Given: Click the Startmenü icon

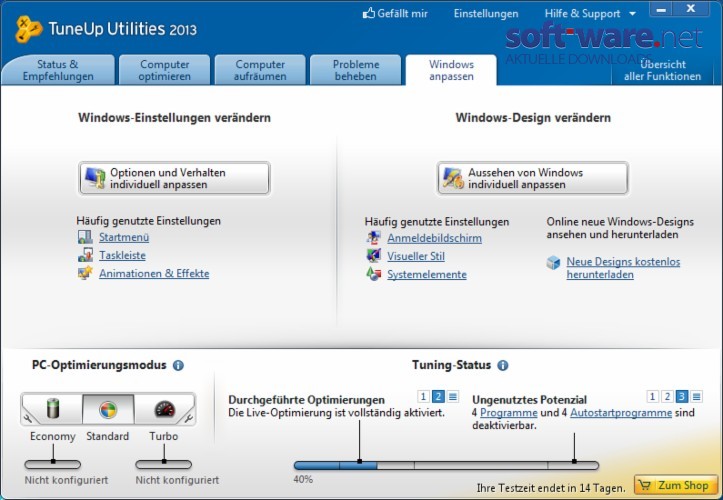Looking at the screenshot, I should coord(85,237).
